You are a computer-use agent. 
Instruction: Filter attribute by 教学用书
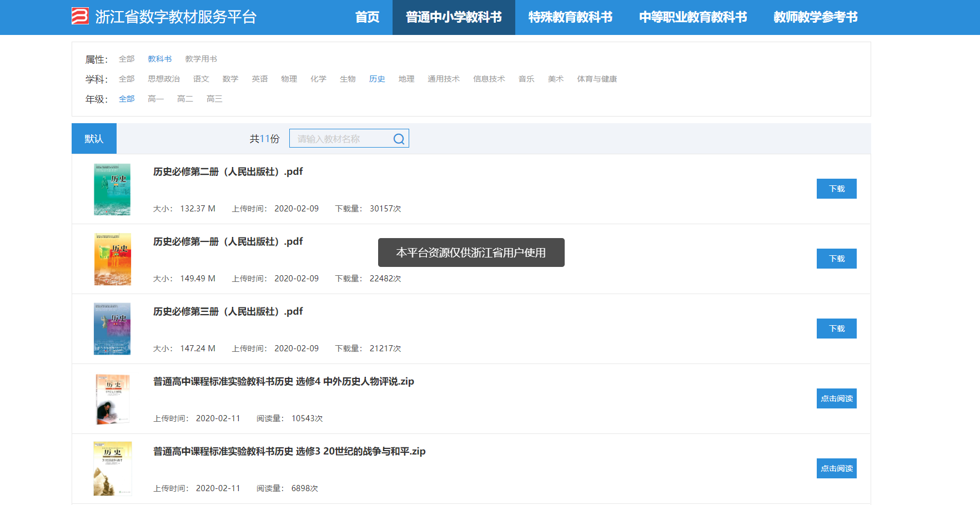201,59
